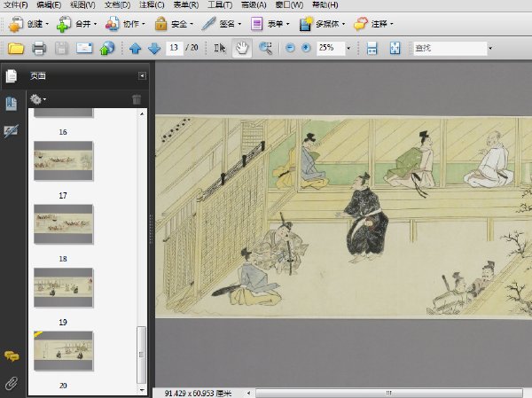532x398 pixels.
Task: Collapse the 页面 panel with arrow button
Action: (142, 75)
